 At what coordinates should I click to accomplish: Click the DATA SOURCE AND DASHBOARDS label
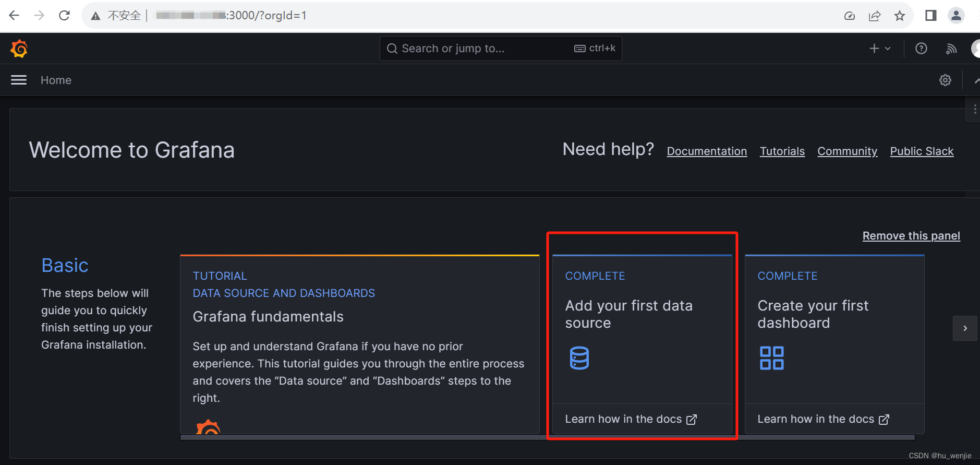point(284,293)
